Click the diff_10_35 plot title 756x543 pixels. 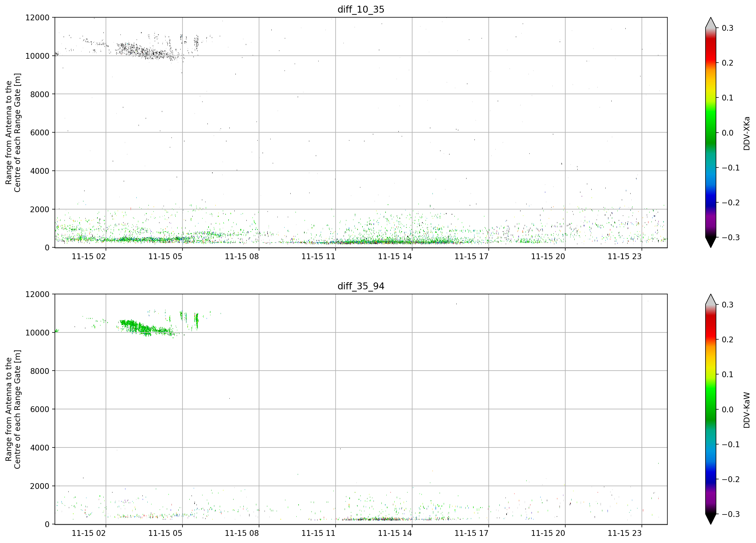pyautogui.click(x=361, y=9)
